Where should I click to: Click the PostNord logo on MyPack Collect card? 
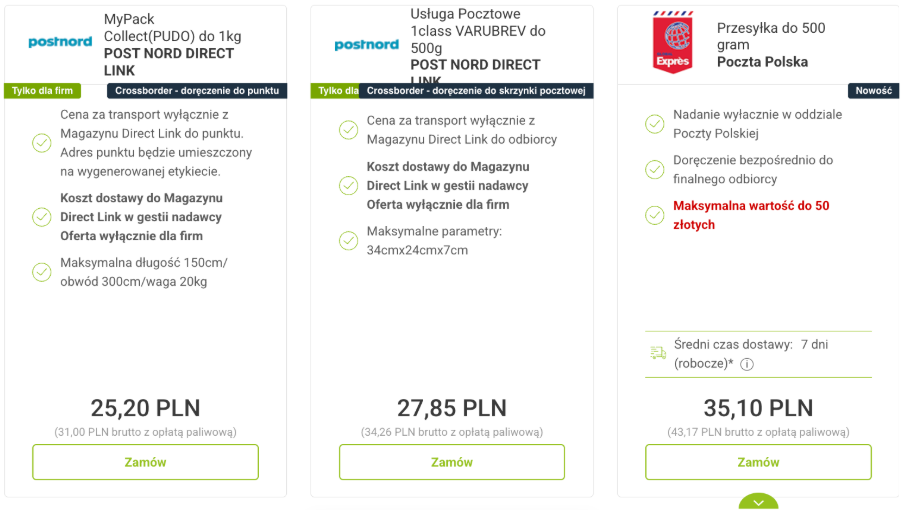tap(60, 43)
